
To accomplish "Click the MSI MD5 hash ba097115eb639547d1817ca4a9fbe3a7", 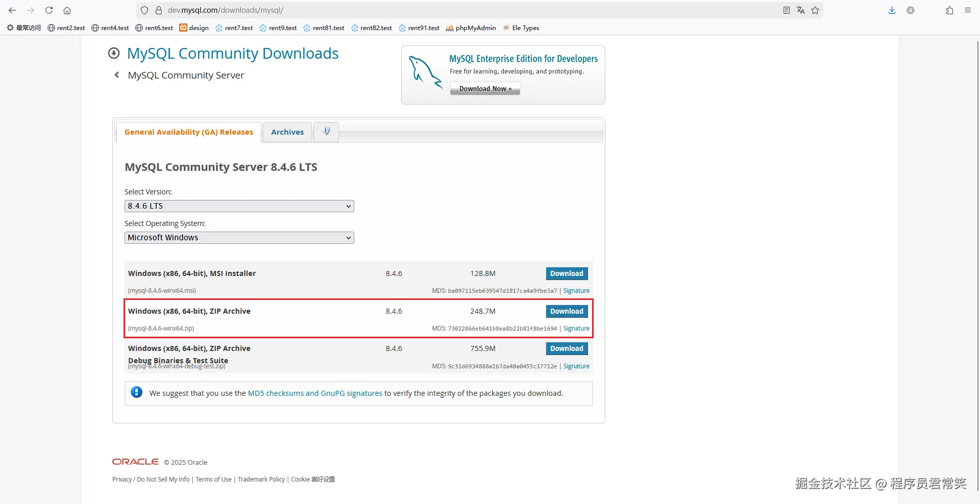I will (x=502, y=291).
